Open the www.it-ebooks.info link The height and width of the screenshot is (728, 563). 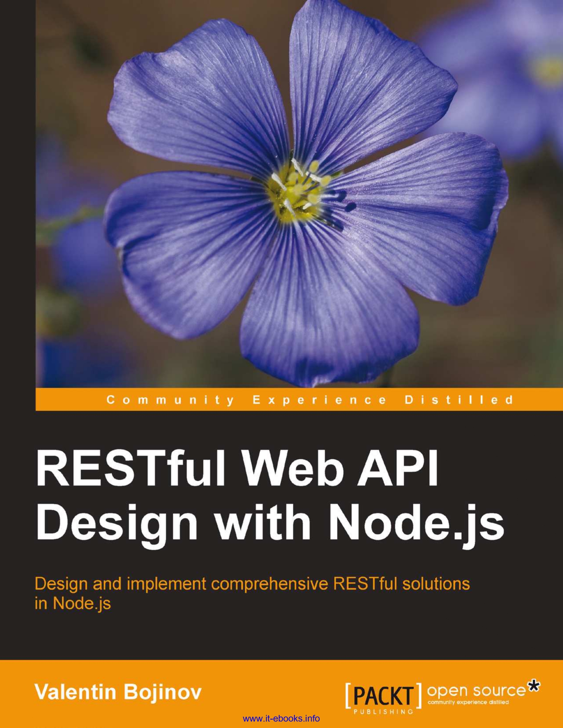coord(281,719)
